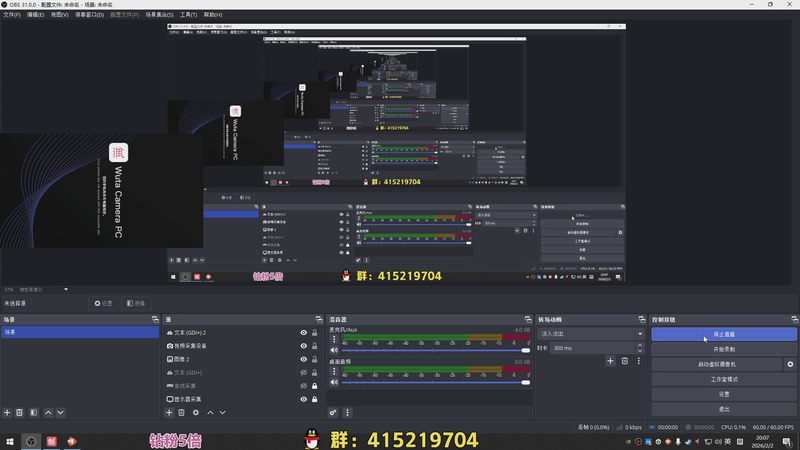Viewport: 800px width, 450px height.
Task: Click the Steam icon in system tray
Action: [688, 442]
